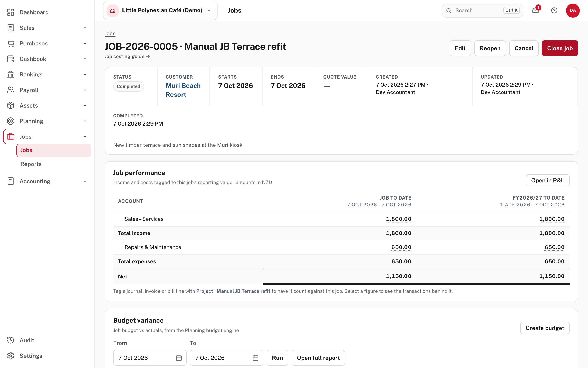588x368 pixels.
Task: Click the Jobs briefcase icon
Action: [10, 137]
